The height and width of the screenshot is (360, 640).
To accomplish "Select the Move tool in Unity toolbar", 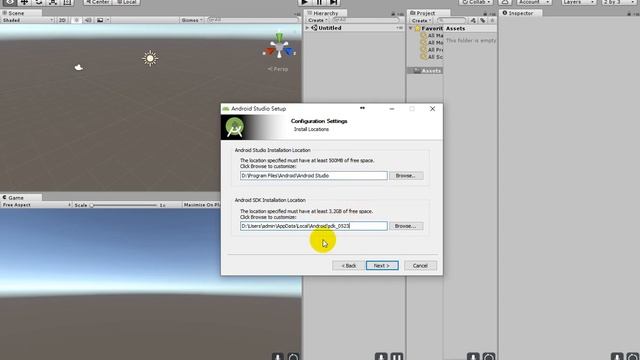I will [24, 2].
